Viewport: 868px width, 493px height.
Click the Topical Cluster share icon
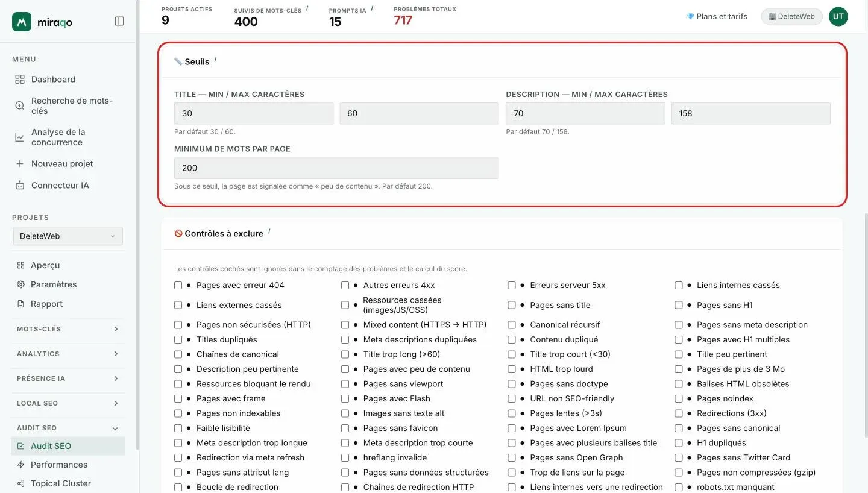coord(20,483)
